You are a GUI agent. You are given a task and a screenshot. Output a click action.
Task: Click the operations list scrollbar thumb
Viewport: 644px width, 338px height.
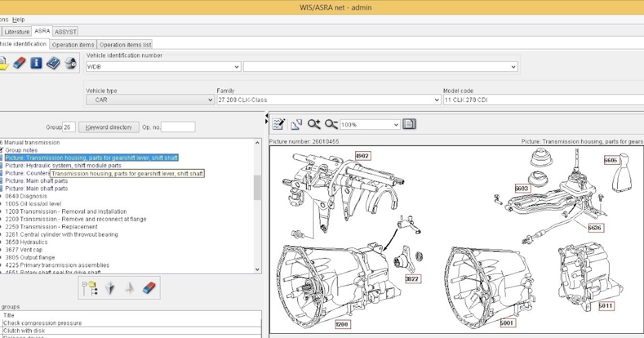[x=257, y=187]
